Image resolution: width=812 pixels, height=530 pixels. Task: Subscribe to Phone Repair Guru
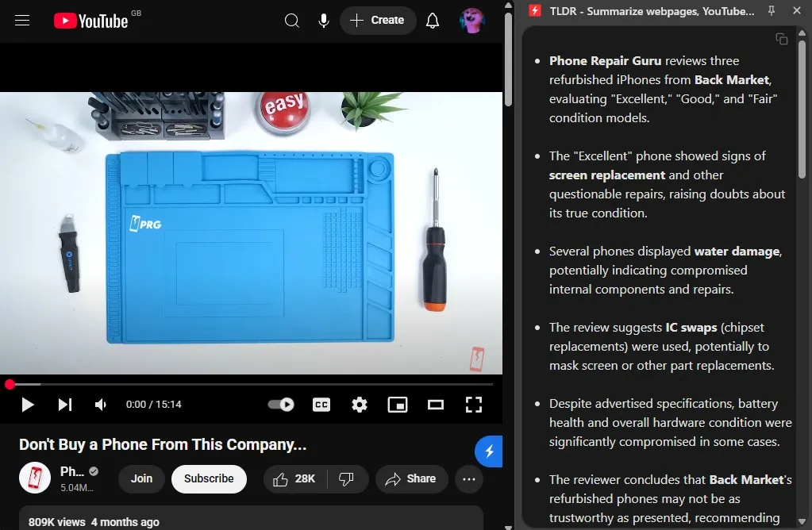point(209,479)
